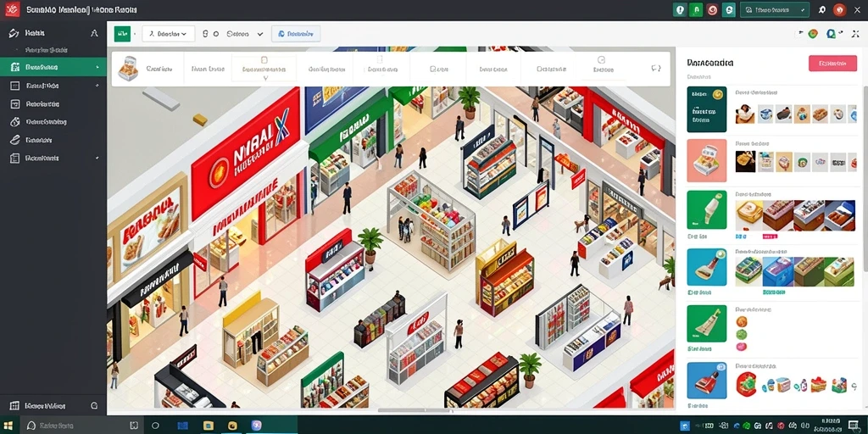Click the blue chat icon at toolbar right

(x=831, y=34)
